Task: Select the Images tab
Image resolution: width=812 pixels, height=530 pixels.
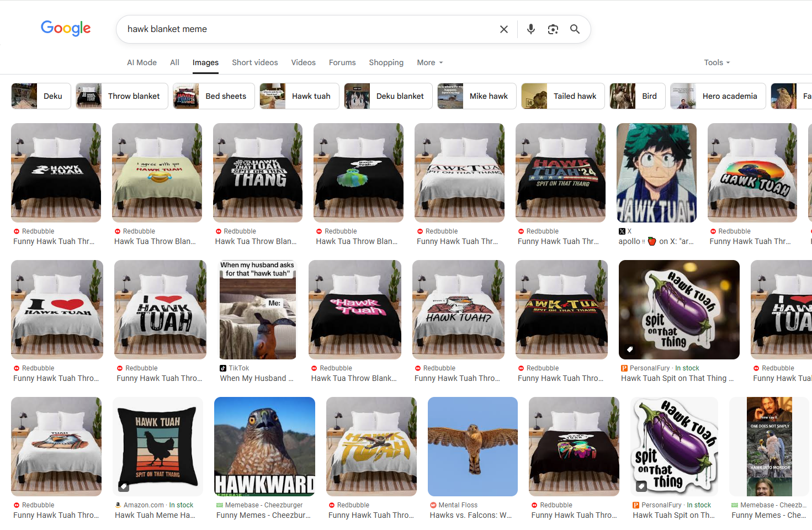Action: pyautogui.click(x=205, y=62)
